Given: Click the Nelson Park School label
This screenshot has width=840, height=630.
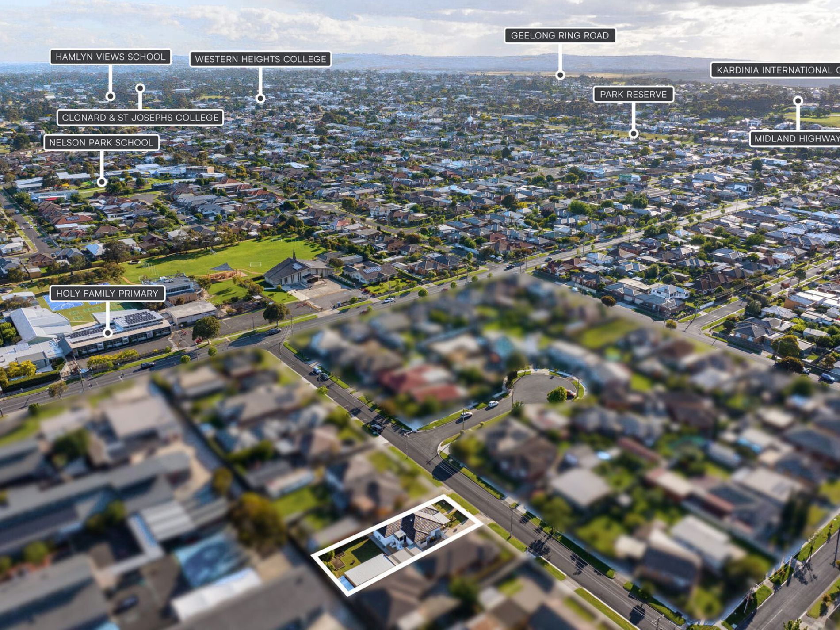Looking at the screenshot, I should pos(101,142).
